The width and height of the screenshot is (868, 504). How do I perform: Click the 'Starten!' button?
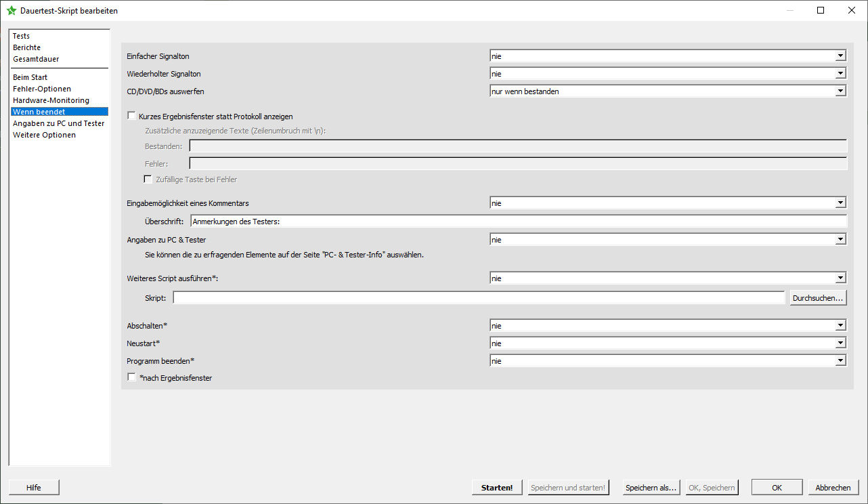(497, 488)
